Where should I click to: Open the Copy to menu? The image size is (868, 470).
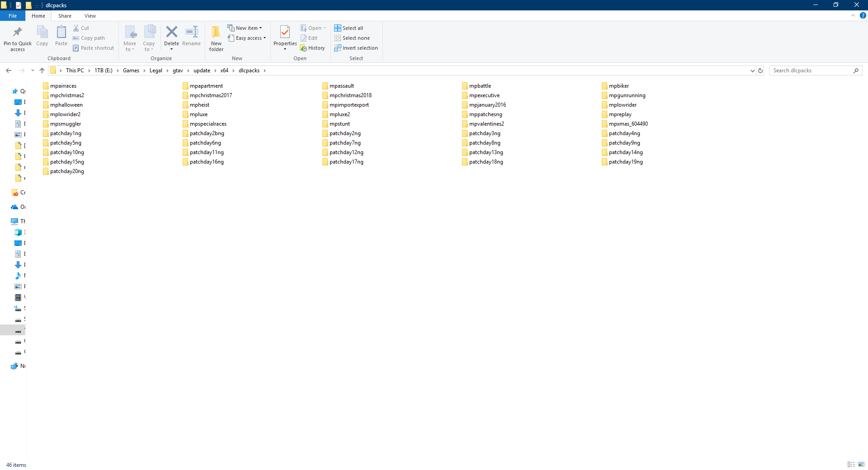pyautogui.click(x=149, y=38)
